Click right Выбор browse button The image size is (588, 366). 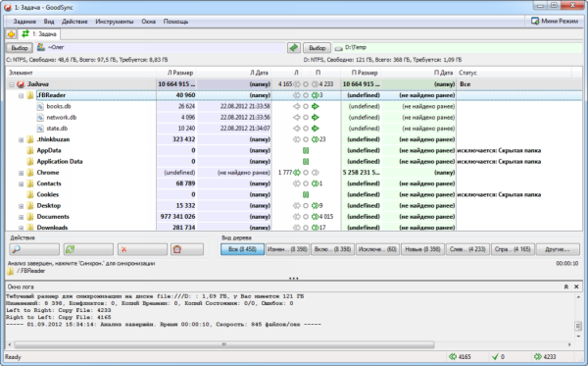(318, 48)
